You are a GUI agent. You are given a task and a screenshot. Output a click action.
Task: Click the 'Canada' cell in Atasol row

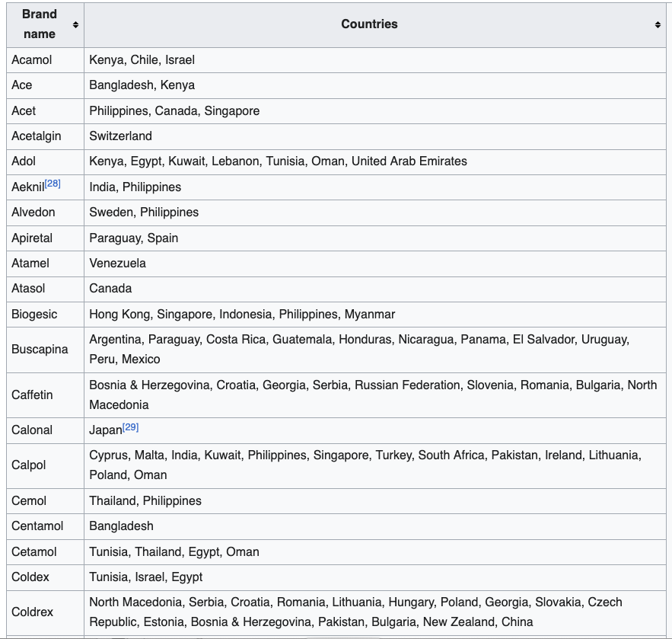(375, 289)
